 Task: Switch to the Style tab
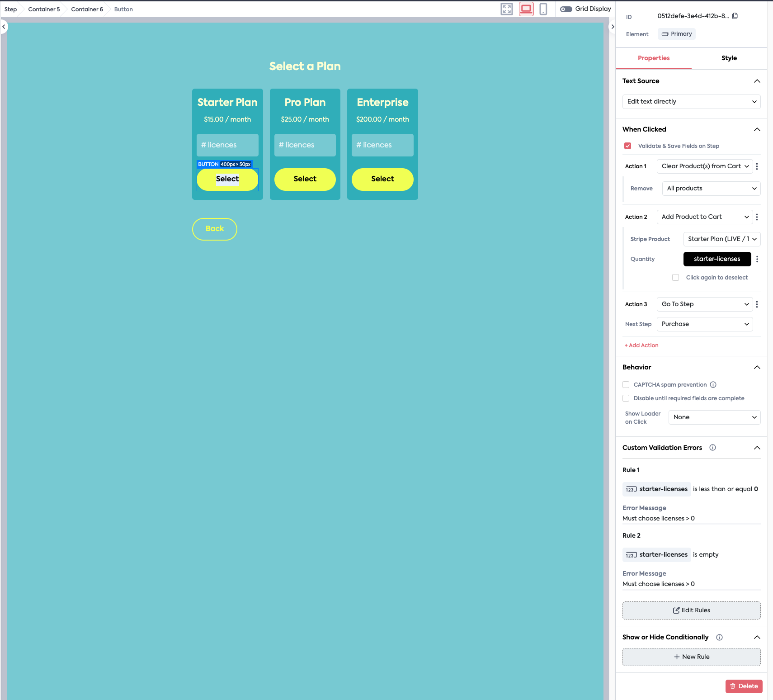(729, 58)
